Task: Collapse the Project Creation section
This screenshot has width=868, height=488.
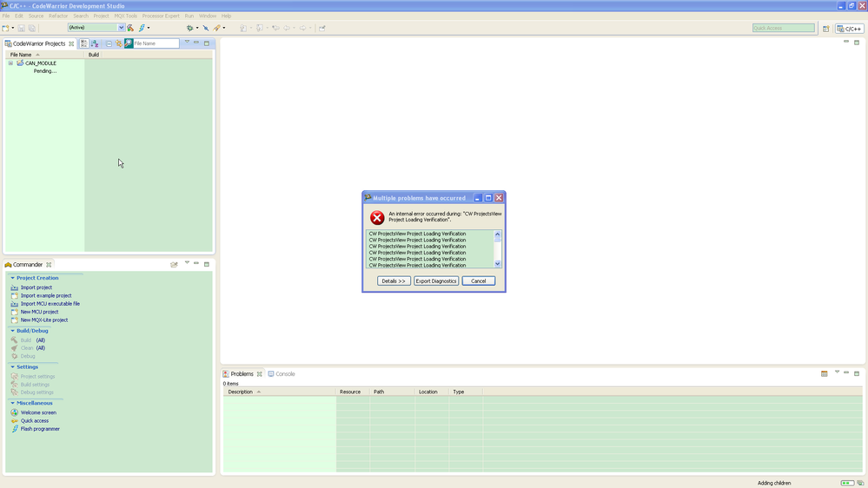Action: click(13, 278)
